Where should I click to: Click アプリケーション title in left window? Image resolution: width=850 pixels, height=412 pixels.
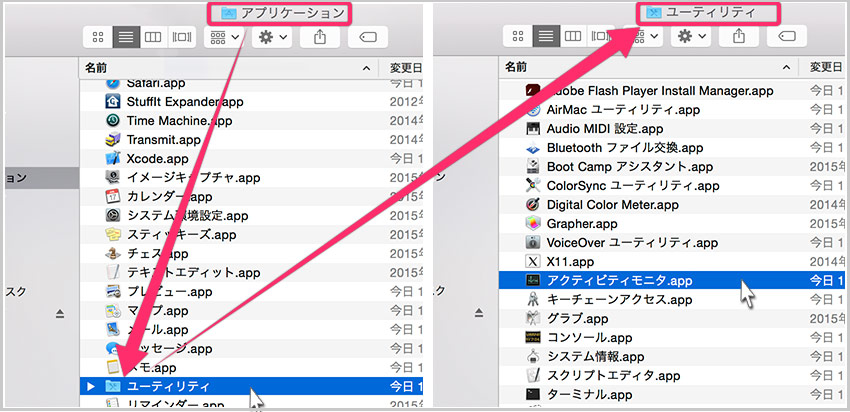click(x=293, y=13)
